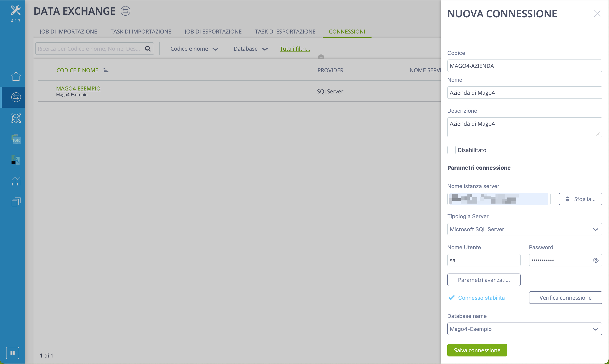The width and height of the screenshot is (609, 364).
Task: Open the stacked copies sidebar icon
Action: coord(16,202)
